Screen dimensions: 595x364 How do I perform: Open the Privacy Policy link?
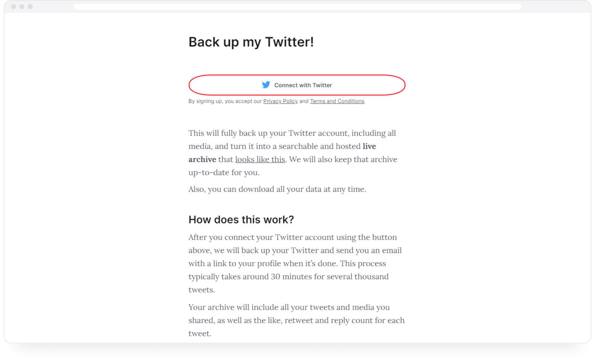click(280, 101)
